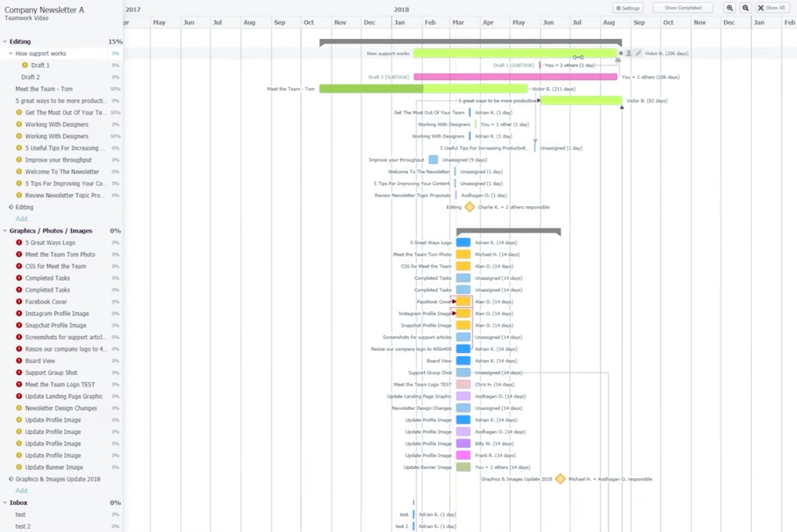Click status icon of Get The Most Out Of Your Te...
This screenshot has width=797, height=532.
click(19, 112)
